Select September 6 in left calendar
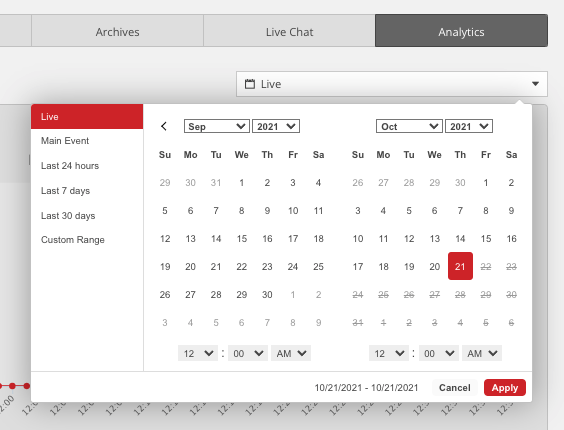This screenshot has height=430, width=564. coord(190,211)
